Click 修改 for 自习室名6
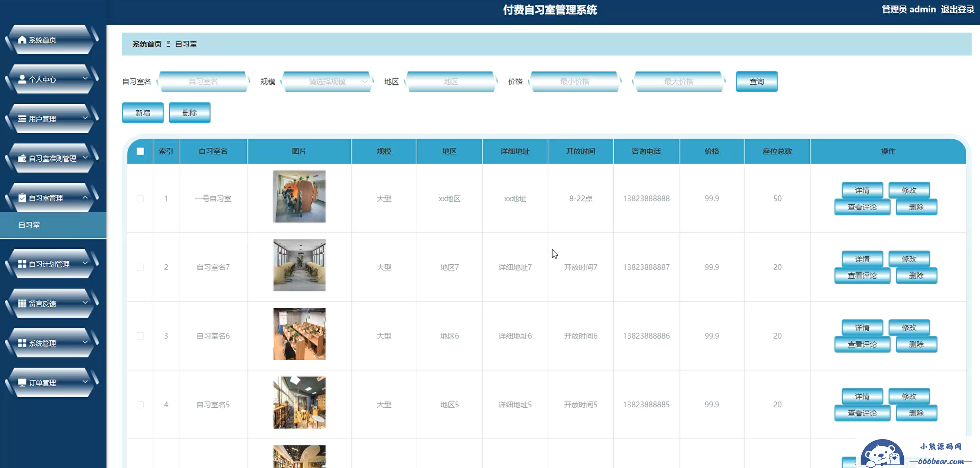Screen dimensions: 980x468 [909, 327]
